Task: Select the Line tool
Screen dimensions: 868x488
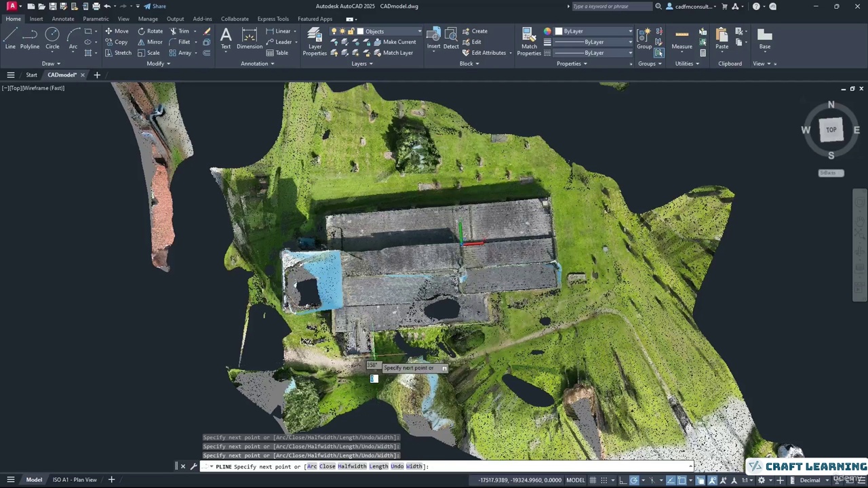Action: pyautogui.click(x=10, y=39)
